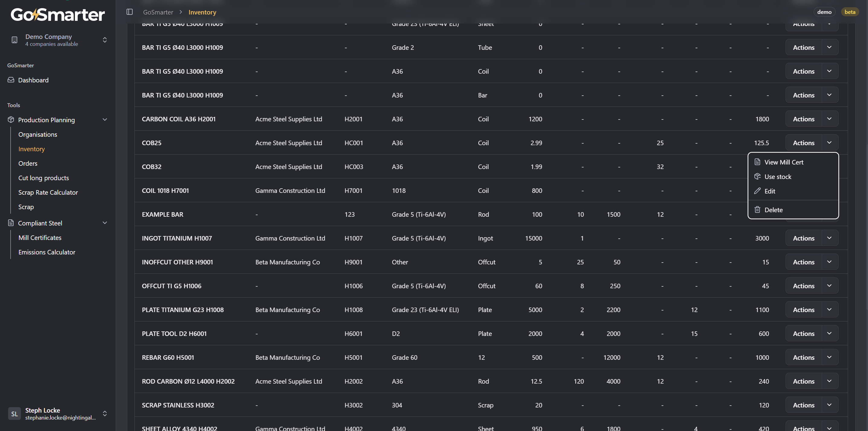Select View Mill Cert menu entry
868x431 pixels.
pyautogui.click(x=783, y=162)
